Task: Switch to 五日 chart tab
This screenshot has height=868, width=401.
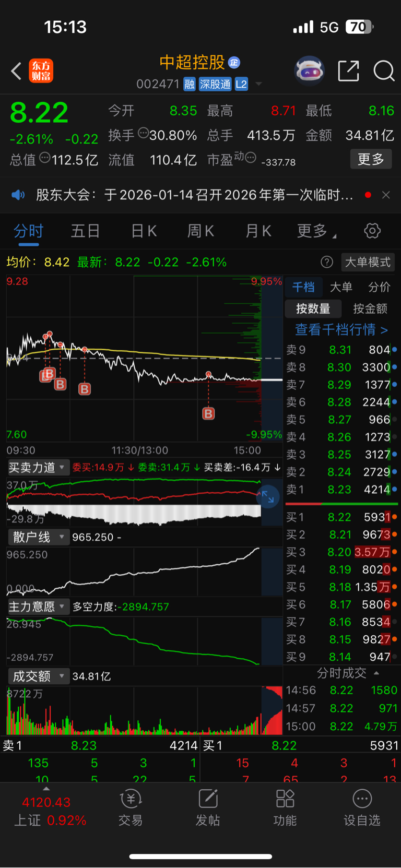Action: coord(85,231)
